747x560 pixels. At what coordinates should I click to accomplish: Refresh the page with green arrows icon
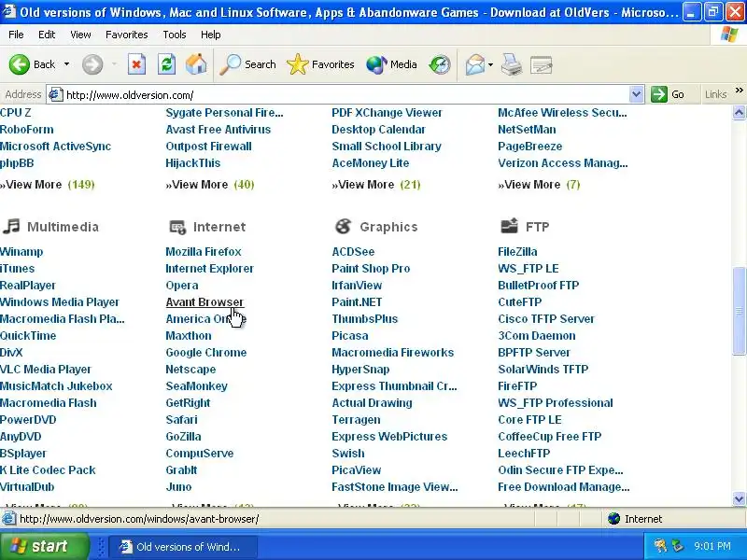(167, 64)
